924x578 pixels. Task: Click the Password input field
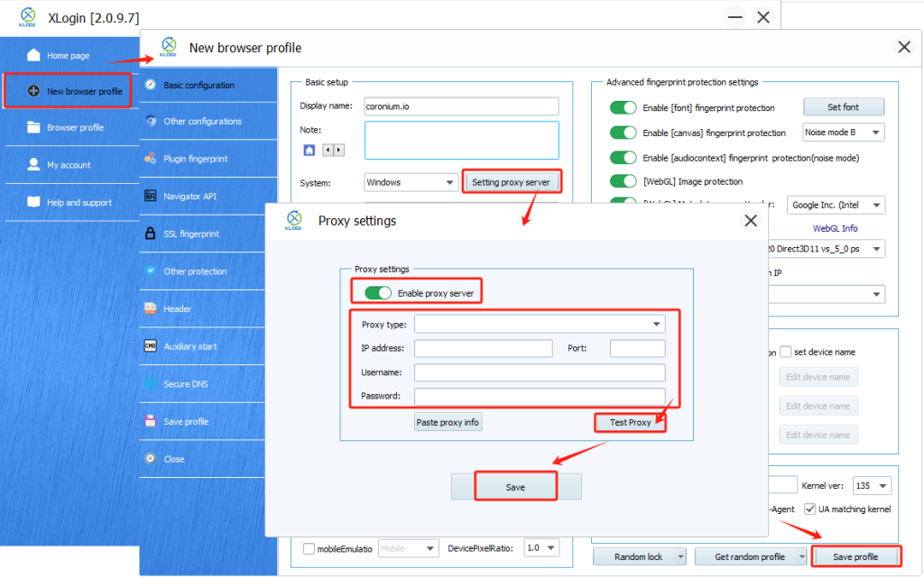pyautogui.click(x=540, y=396)
